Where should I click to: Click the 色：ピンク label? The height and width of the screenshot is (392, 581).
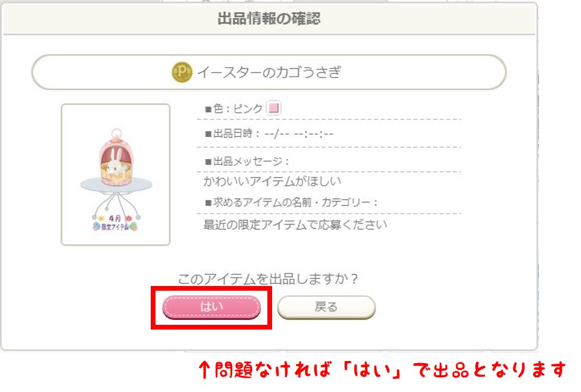click(234, 109)
